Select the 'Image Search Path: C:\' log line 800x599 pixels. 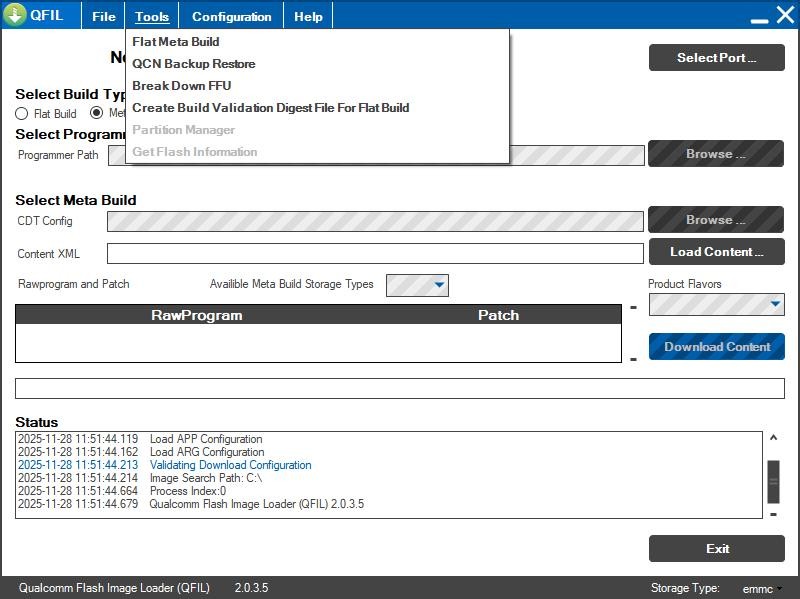(x=140, y=478)
